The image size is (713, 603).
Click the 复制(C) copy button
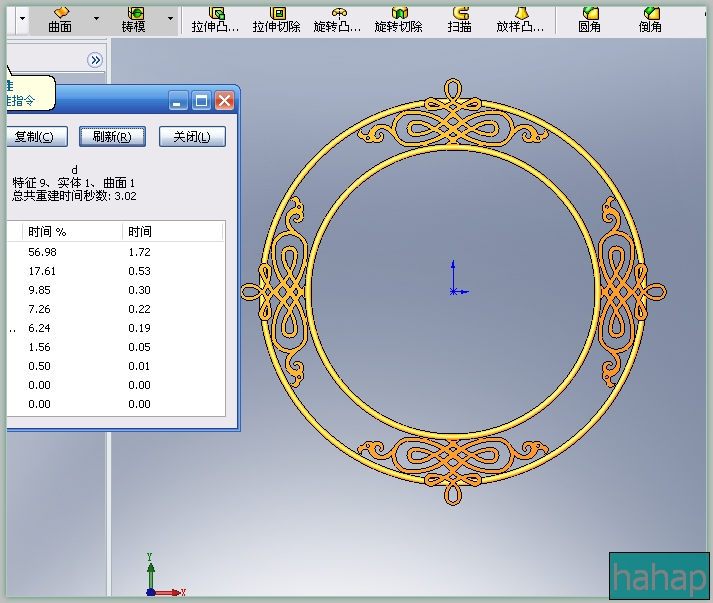(36, 136)
